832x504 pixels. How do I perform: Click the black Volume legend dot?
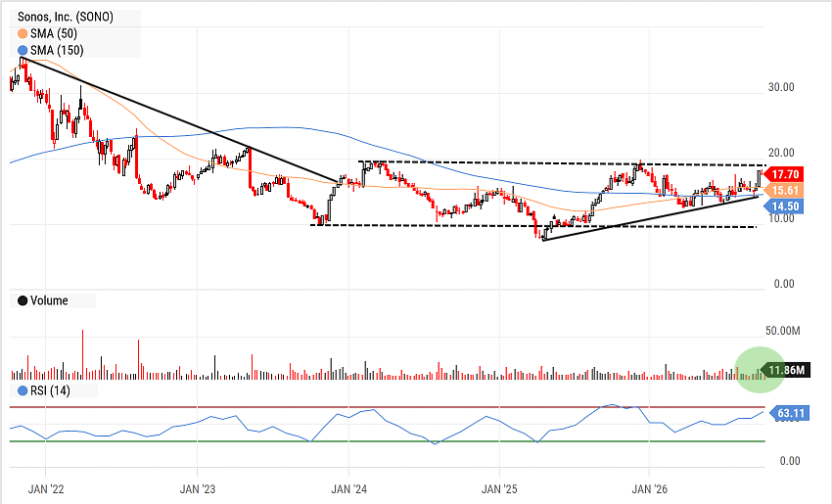click(x=23, y=300)
